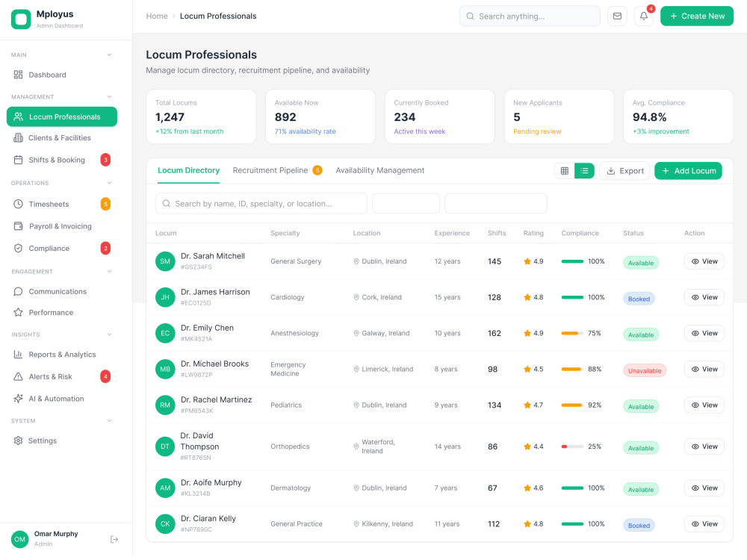Click the SM avatar for Dr. Sarah Mitchell
The height and width of the screenshot is (560, 747).
165,261
